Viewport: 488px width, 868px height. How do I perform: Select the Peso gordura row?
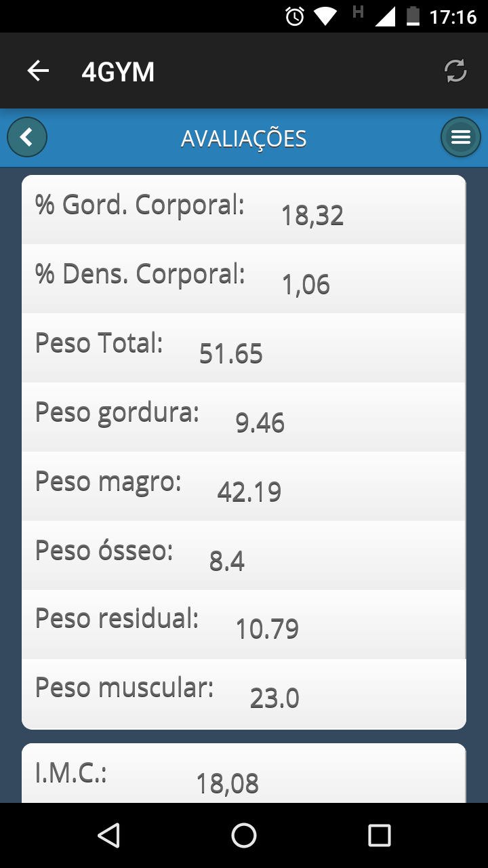coord(244,418)
